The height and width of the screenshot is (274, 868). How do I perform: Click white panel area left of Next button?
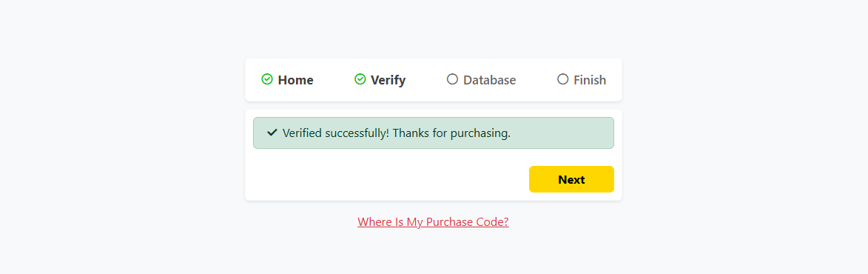[x=388, y=179]
